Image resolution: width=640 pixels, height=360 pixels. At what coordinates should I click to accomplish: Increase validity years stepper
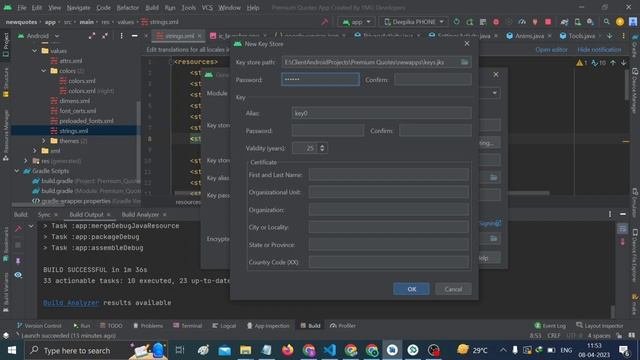coord(322,146)
